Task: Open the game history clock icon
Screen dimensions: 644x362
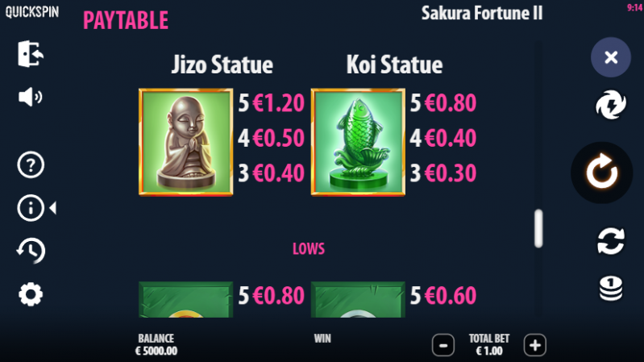Action: tap(31, 251)
